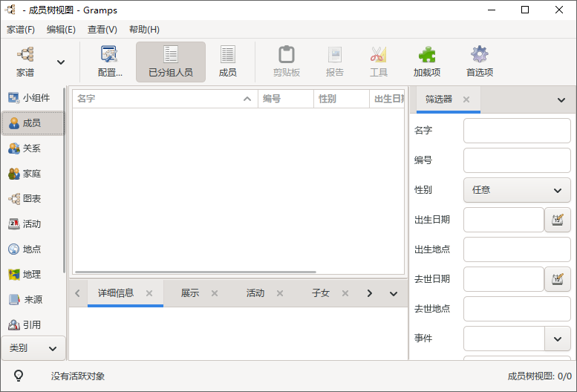
Task: Open date editor for 去世日期
Action: pyautogui.click(x=558, y=279)
